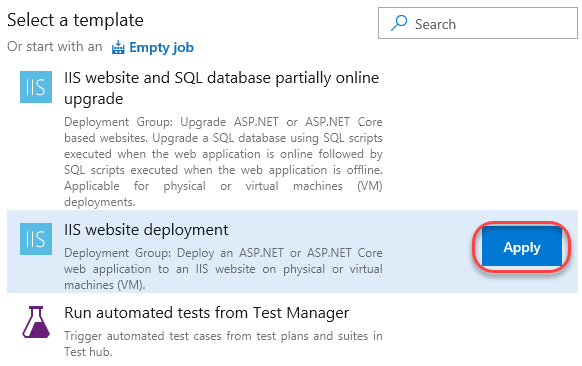Viewport: 582px width, 366px height.
Task: Click blank space right of Test Manager title
Action: tap(462, 313)
